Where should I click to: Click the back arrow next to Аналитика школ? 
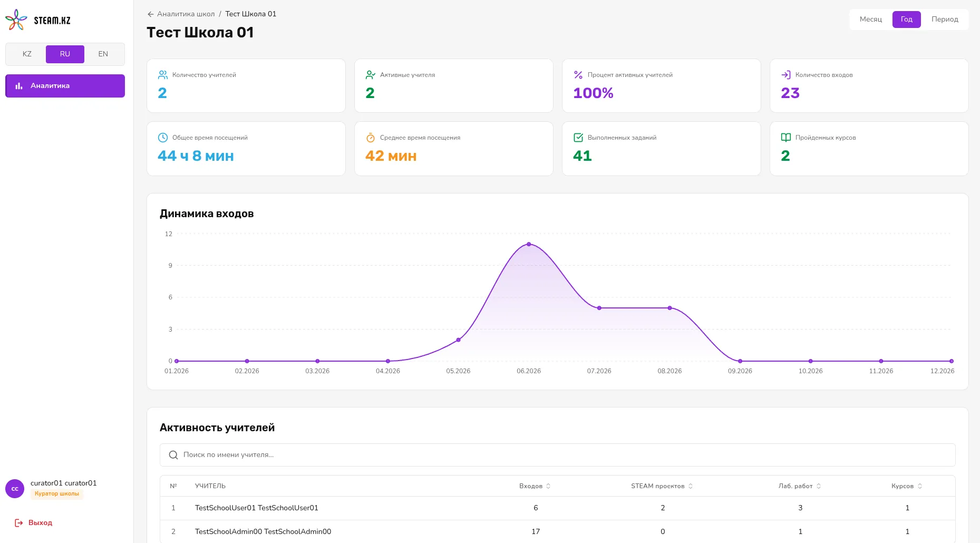coord(151,14)
